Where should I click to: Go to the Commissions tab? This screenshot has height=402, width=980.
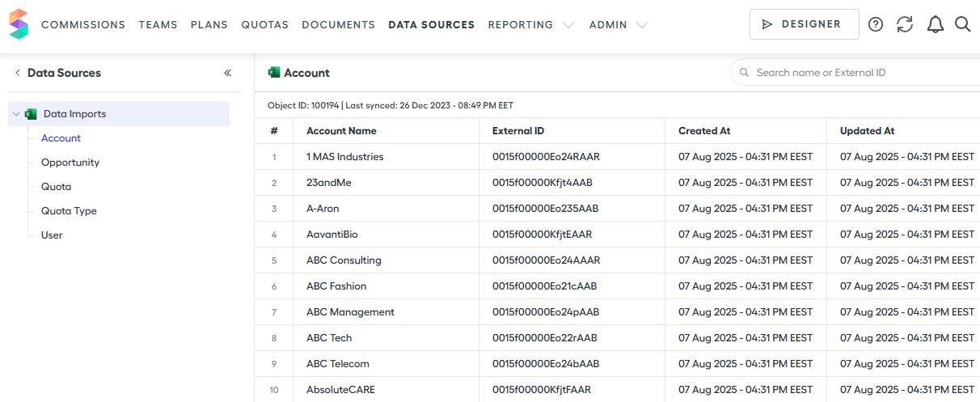[x=83, y=25]
